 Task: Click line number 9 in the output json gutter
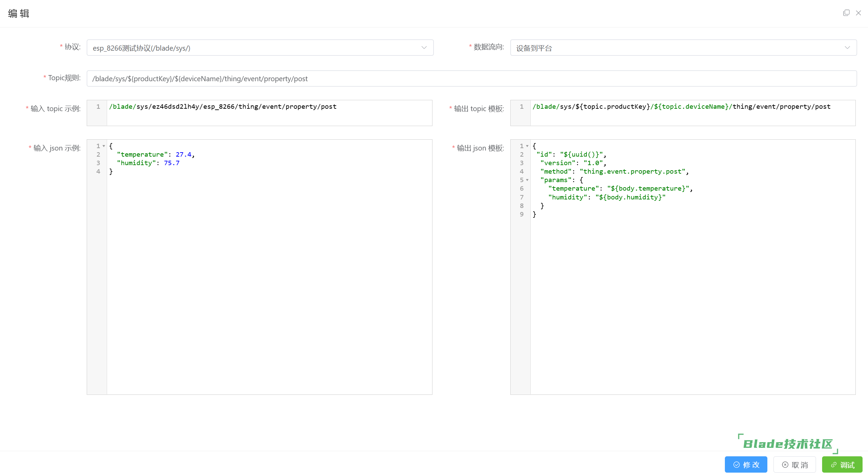[522, 214]
